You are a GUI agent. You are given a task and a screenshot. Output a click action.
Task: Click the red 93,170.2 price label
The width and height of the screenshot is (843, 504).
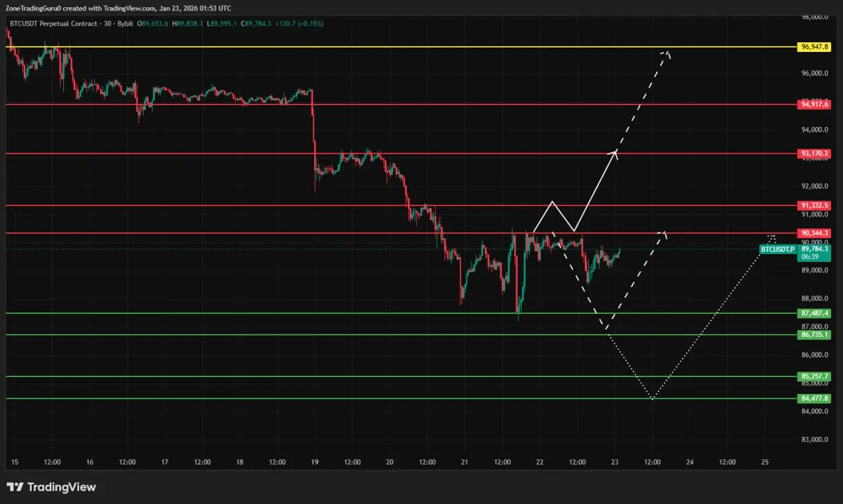(814, 153)
